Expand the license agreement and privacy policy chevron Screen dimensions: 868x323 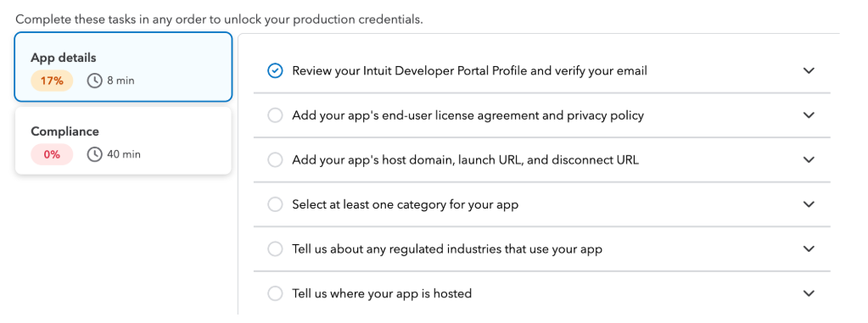tap(809, 115)
